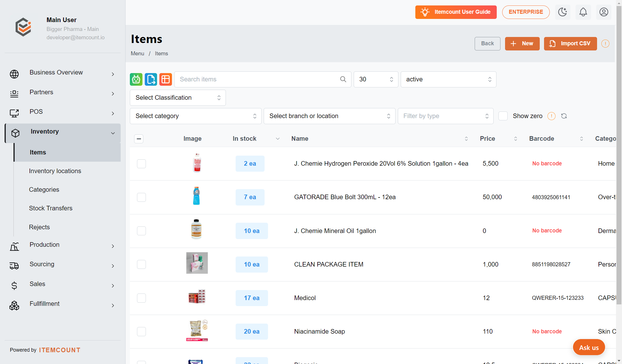The width and height of the screenshot is (622, 364).
Task: Open Stock Transfers submenu item
Action: 51,208
